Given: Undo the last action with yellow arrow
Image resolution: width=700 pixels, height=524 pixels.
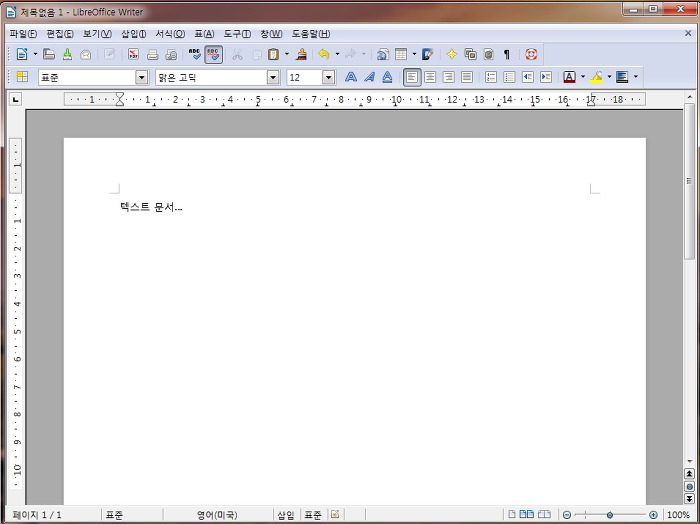Looking at the screenshot, I should (324, 54).
